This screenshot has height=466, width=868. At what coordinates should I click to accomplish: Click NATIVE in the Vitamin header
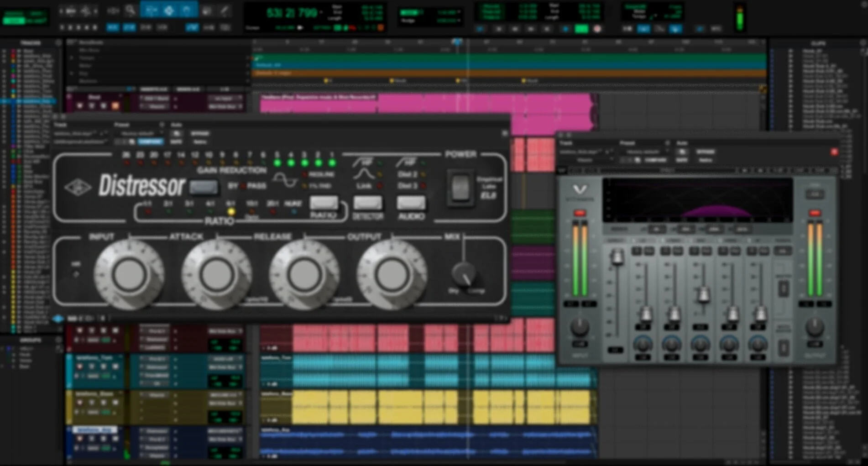(705, 160)
